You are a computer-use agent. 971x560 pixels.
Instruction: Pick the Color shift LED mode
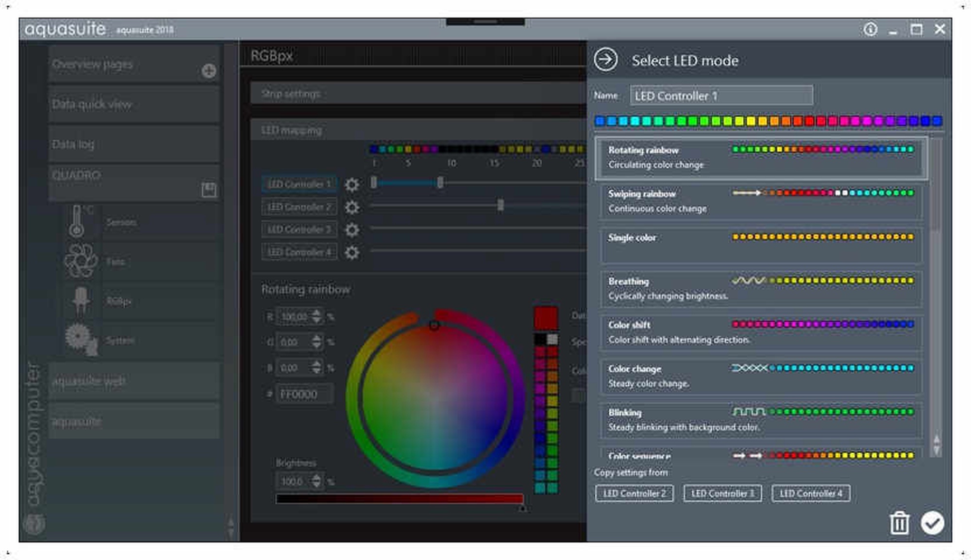tap(761, 332)
